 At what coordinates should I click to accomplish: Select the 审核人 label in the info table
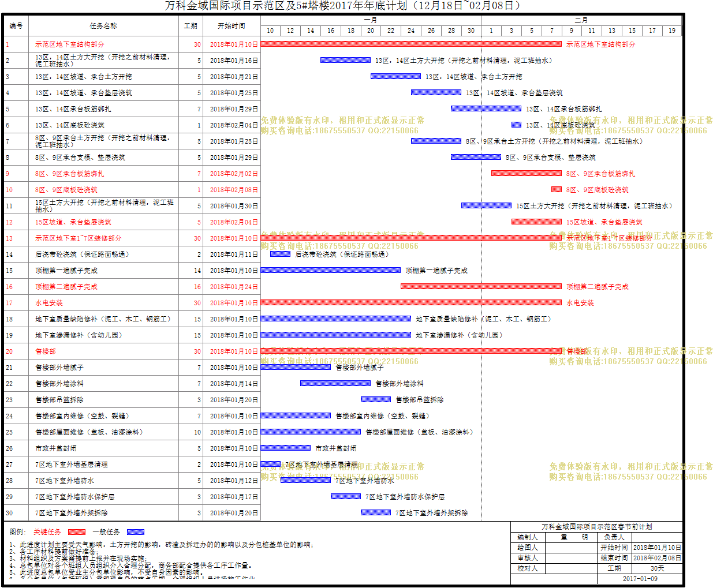coord(528,558)
